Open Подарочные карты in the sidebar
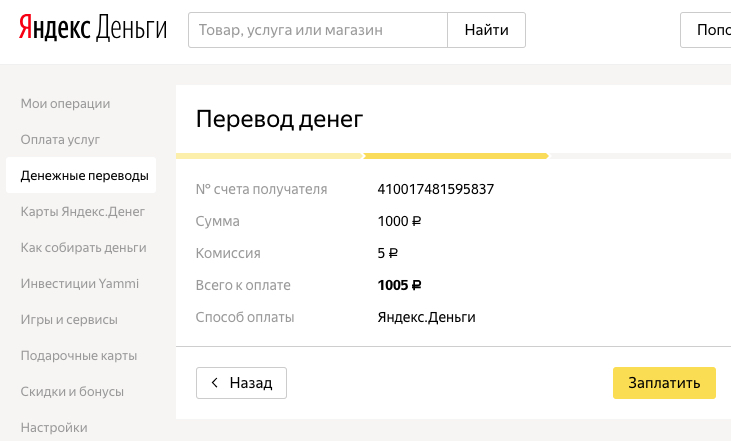The width and height of the screenshot is (731, 441). point(79,355)
